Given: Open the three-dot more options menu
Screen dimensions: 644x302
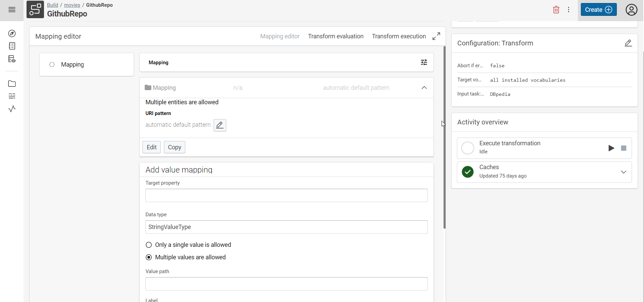Looking at the screenshot, I should (568, 10).
